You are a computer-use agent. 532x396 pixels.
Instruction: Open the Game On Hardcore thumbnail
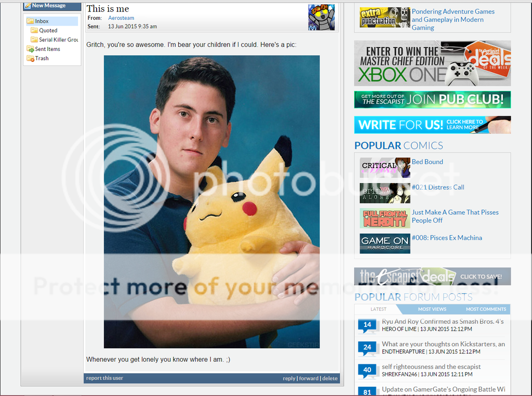coord(385,243)
